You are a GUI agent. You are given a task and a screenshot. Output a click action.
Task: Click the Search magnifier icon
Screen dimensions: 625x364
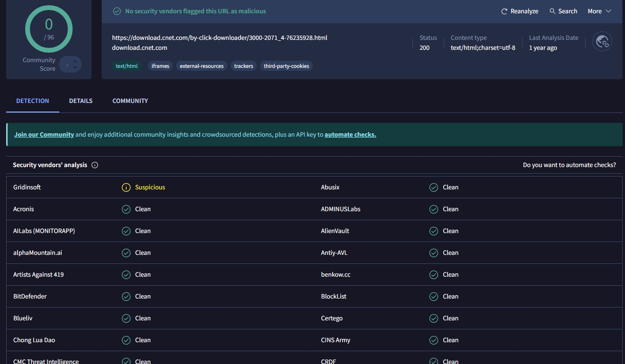tap(552, 11)
